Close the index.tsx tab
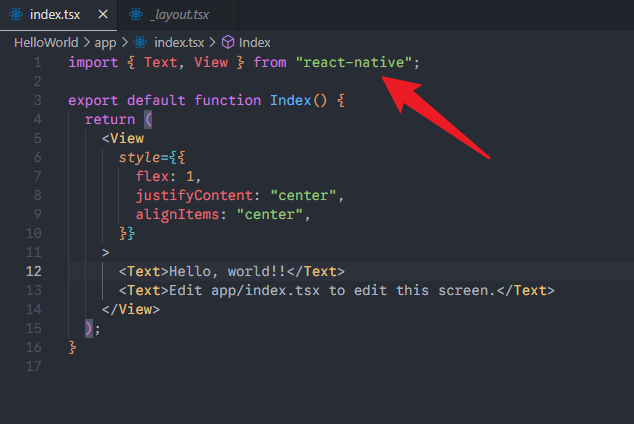The image size is (634, 424). pos(102,15)
